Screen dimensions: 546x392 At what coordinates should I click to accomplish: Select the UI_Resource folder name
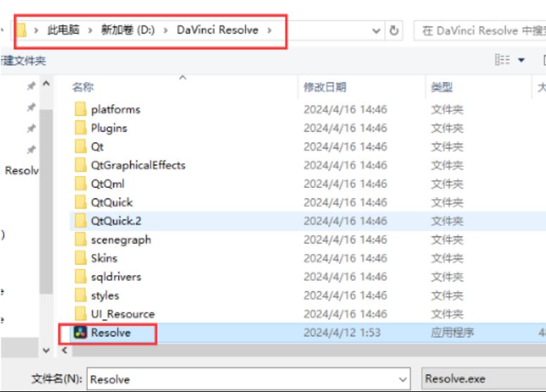[x=122, y=314]
